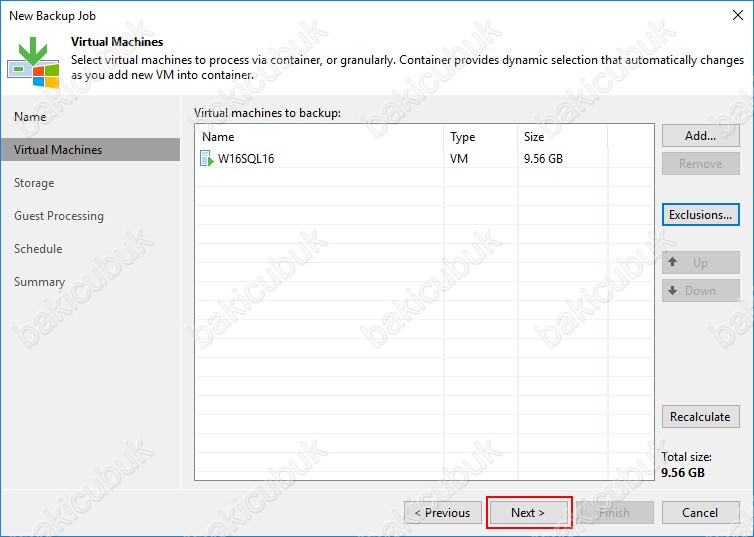
Task: Select the W16SQL16 row name
Action: pos(246,159)
